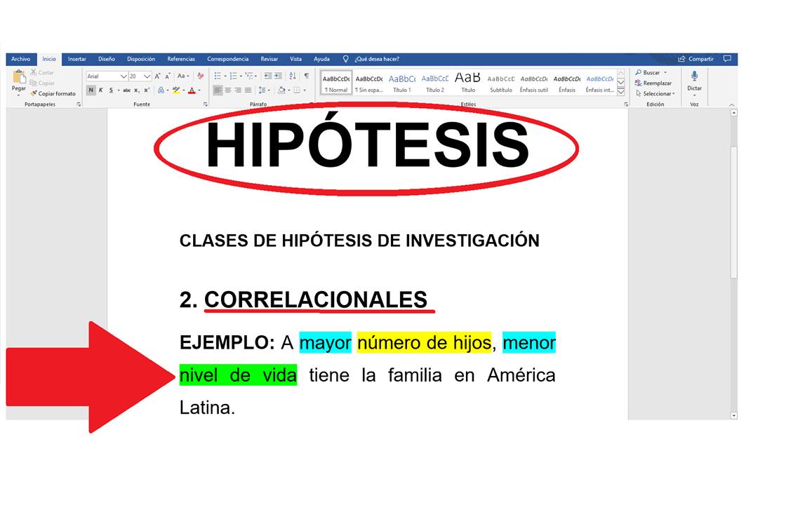Insert a numbered list
This screenshot has height=505, width=812.
click(234, 76)
